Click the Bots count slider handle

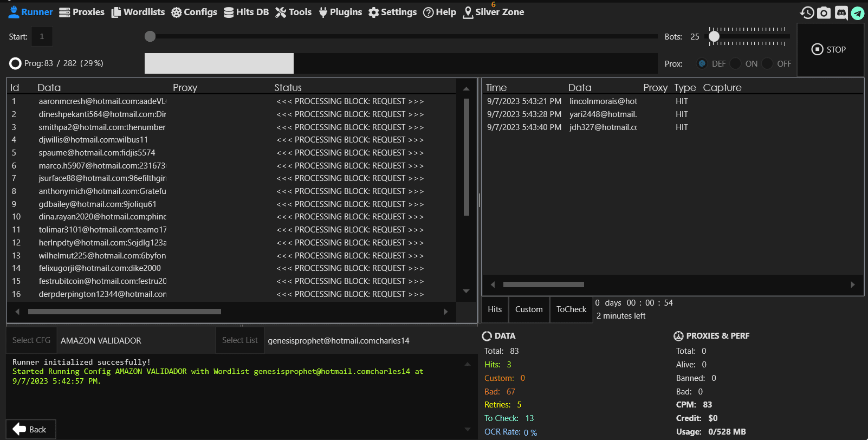click(714, 36)
